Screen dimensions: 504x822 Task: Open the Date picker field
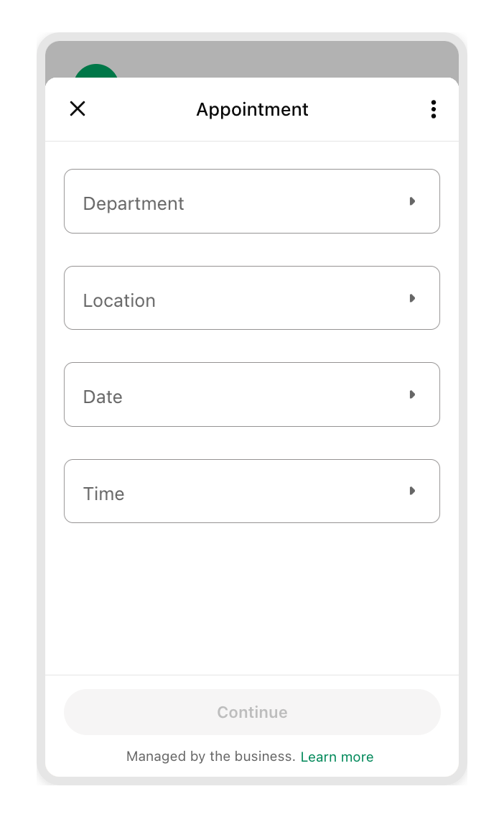[251, 394]
